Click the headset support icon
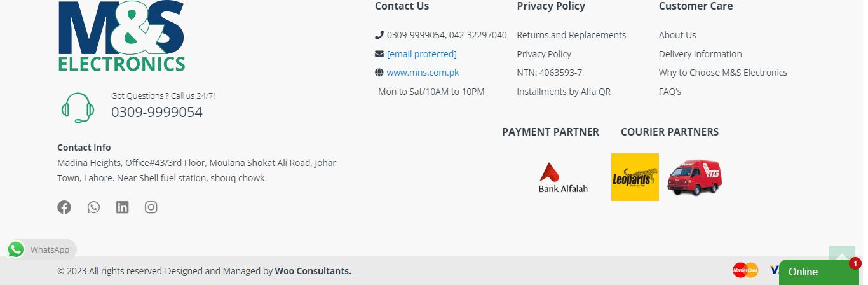Image resolution: width=868 pixels, height=285 pixels. pos(78,108)
